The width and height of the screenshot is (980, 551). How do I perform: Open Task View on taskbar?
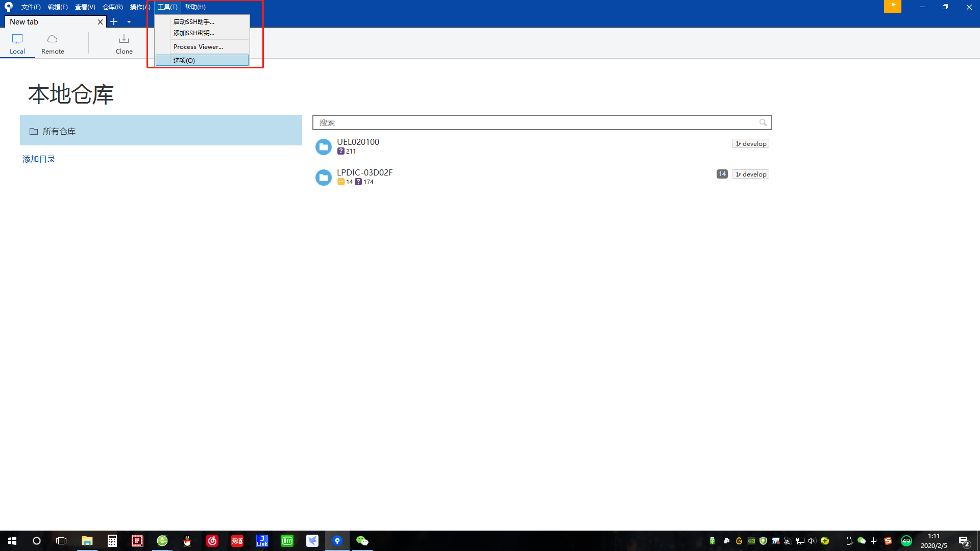click(x=61, y=541)
